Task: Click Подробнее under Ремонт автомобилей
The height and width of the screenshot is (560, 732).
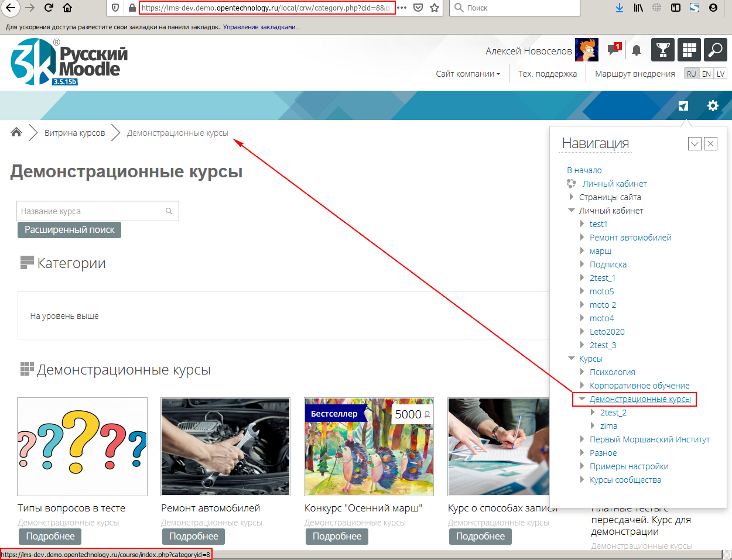Action: click(193, 536)
